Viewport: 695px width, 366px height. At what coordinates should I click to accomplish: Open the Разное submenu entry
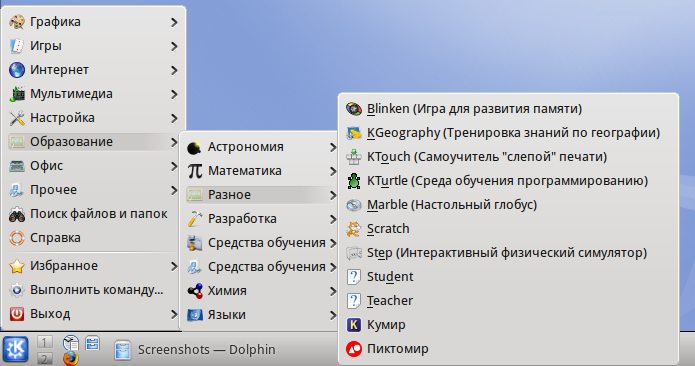pyautogui.click(x=262, y=195)
